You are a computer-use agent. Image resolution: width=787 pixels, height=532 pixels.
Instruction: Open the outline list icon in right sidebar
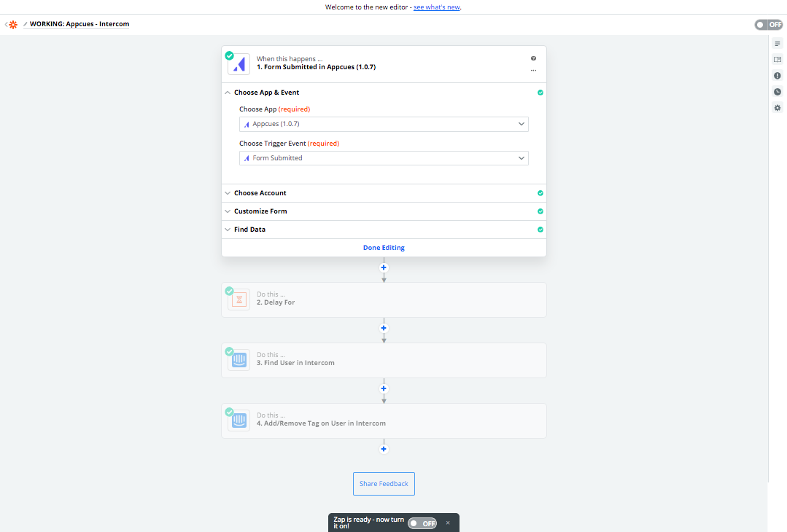[x=777, y=44]
